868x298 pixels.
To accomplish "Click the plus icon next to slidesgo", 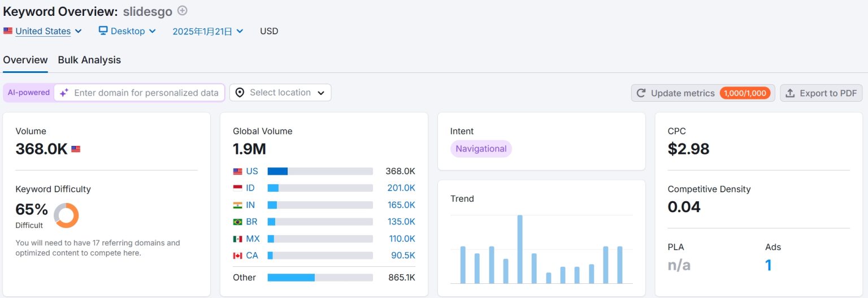I will pos(182,10).
